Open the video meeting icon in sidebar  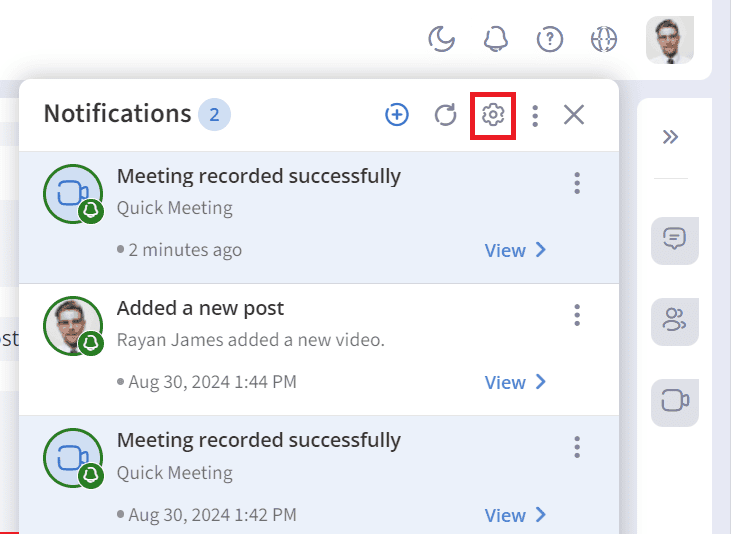674,401
